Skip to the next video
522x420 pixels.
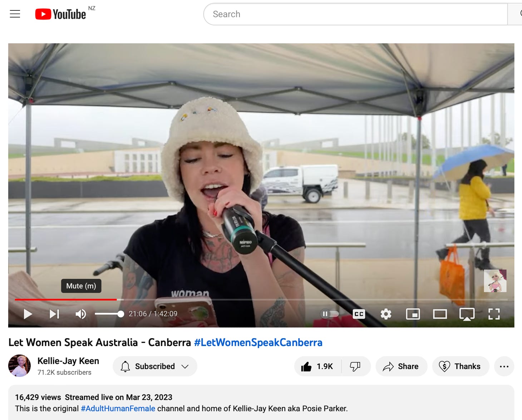point(54,314)
